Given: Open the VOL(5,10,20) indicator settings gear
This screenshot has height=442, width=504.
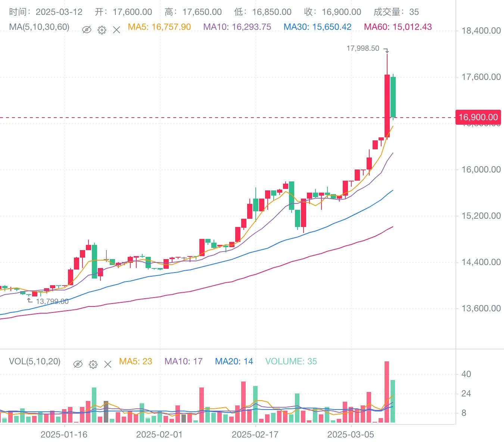Looking at the screenshot, I should 93,364.
